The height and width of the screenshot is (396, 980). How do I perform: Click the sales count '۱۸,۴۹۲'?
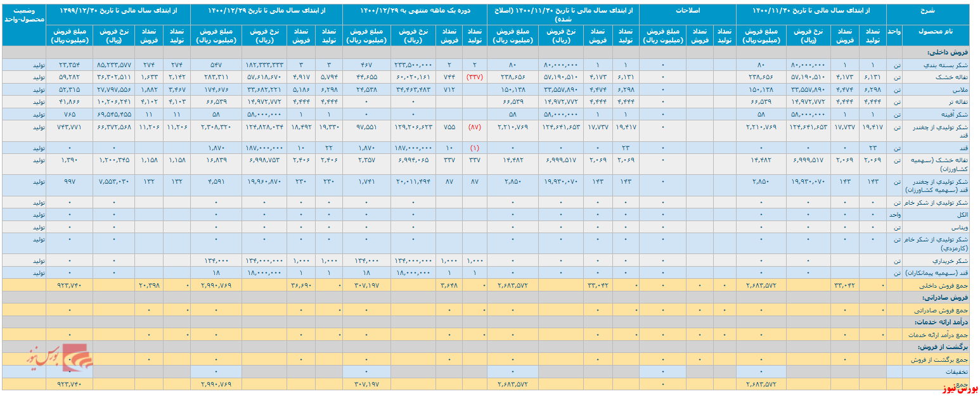tap(301, 125)
